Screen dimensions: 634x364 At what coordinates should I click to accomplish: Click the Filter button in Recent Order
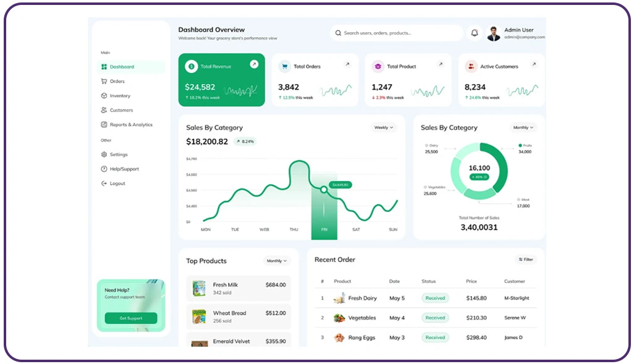526,260
